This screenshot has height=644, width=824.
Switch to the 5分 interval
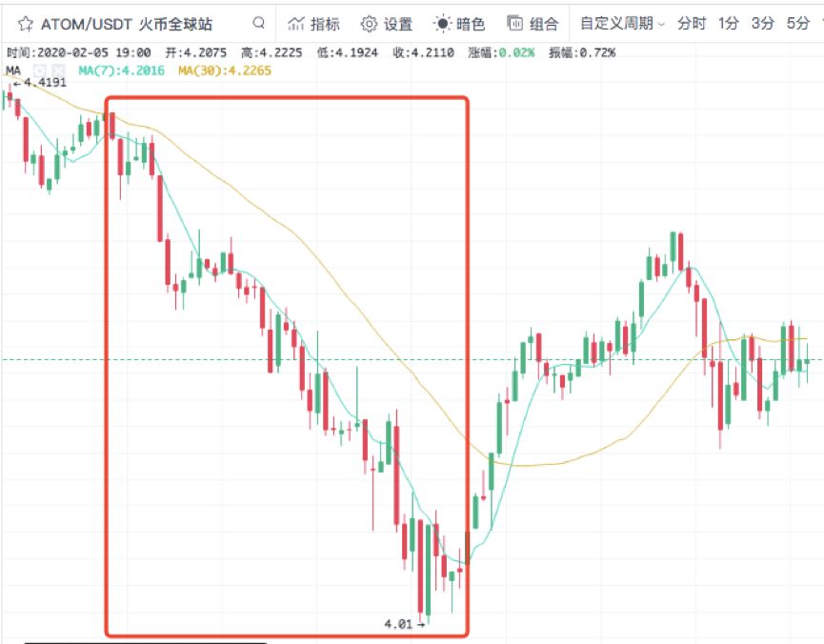[x=797, y=24]
